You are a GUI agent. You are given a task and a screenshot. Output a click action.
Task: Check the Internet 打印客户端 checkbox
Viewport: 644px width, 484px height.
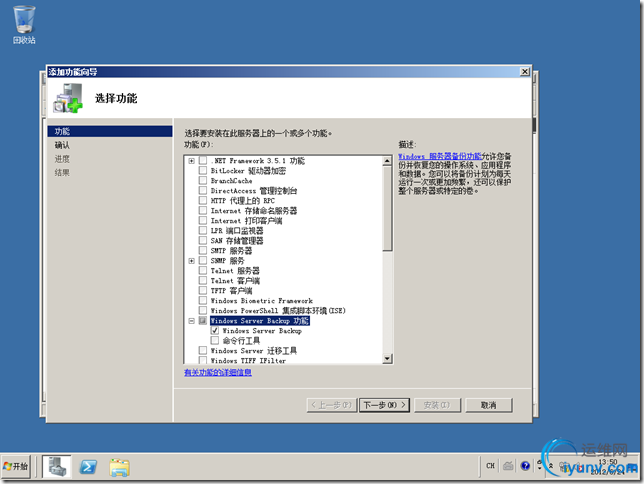pos(202,220)
